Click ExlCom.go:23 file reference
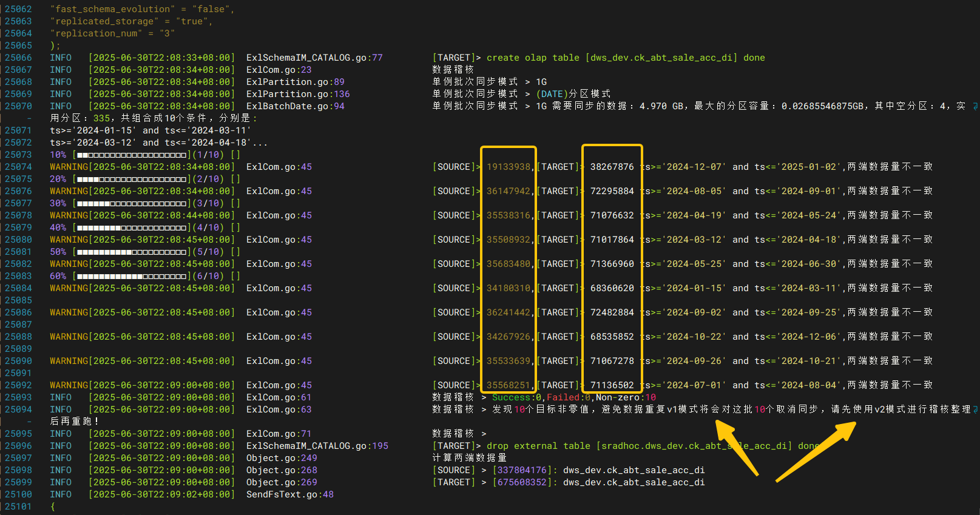 pos(279,70)
